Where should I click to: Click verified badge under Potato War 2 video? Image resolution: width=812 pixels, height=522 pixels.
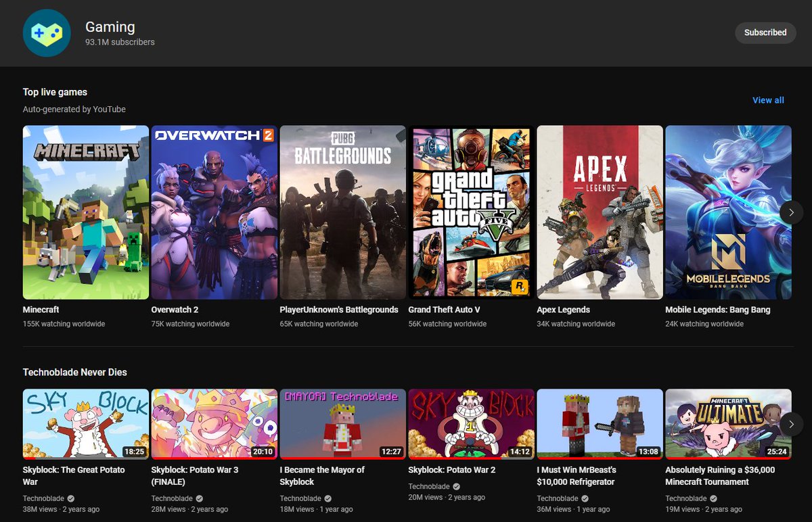(457, 487)
